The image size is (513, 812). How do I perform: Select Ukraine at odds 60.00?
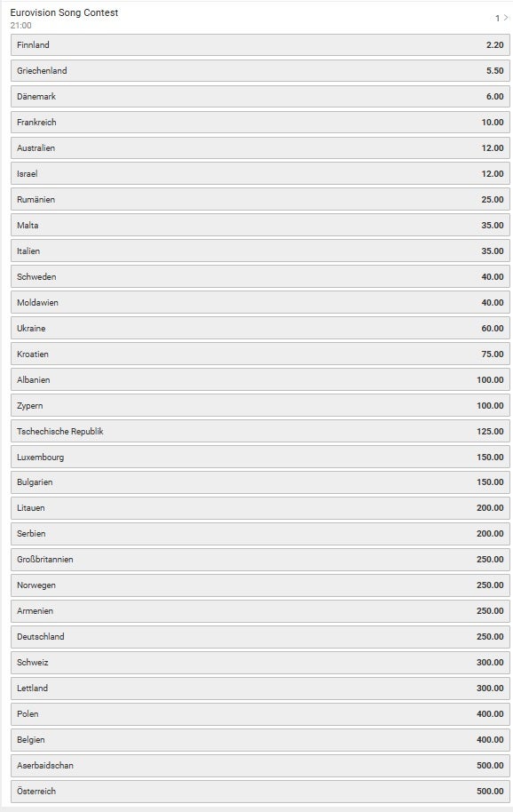coord(260,329)
